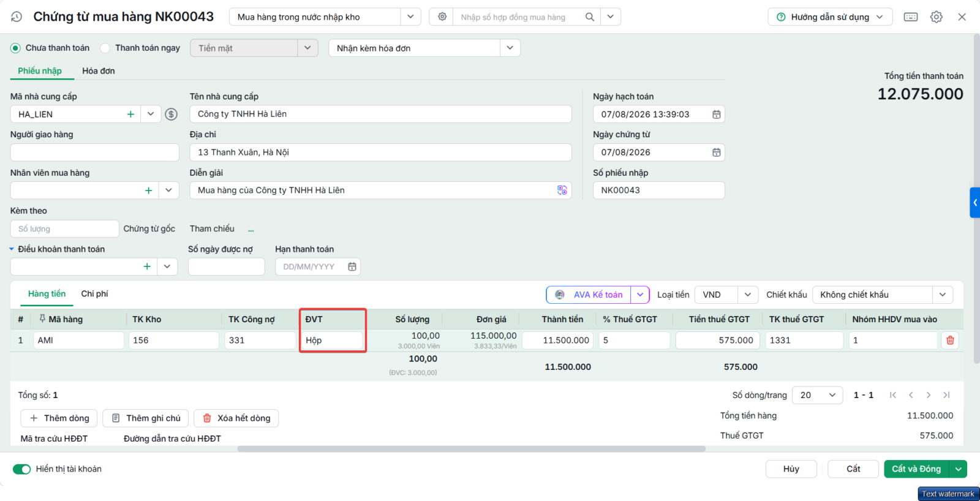
Task: Click the horizontal scrollbar below the table
Action: point(471,449)
